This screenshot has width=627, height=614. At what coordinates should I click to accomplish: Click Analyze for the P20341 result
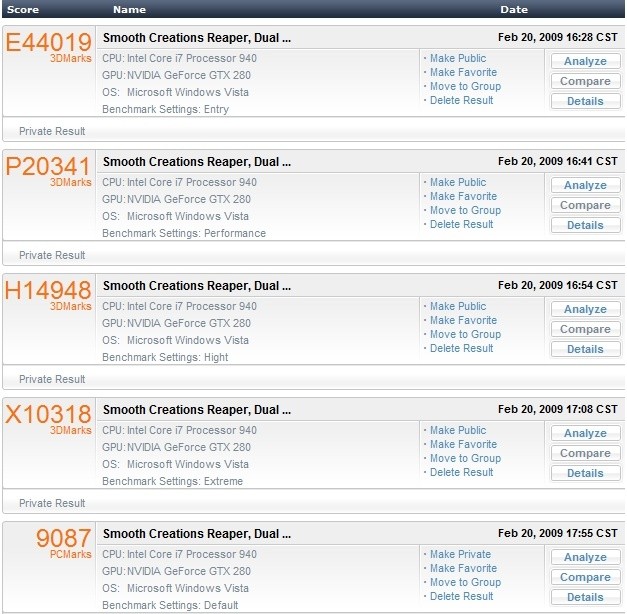pyautogui.click(x=585, y=185)
